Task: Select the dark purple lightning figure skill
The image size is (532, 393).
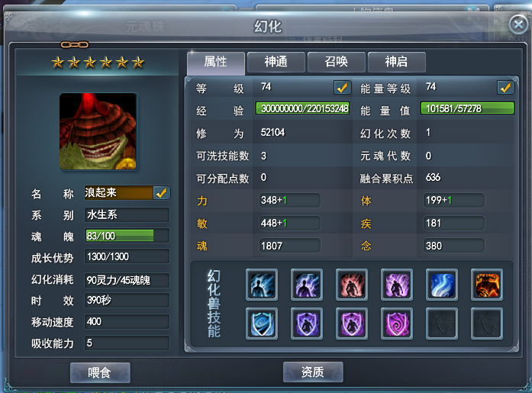Action: pyautogui.click(x=307, y=285)
